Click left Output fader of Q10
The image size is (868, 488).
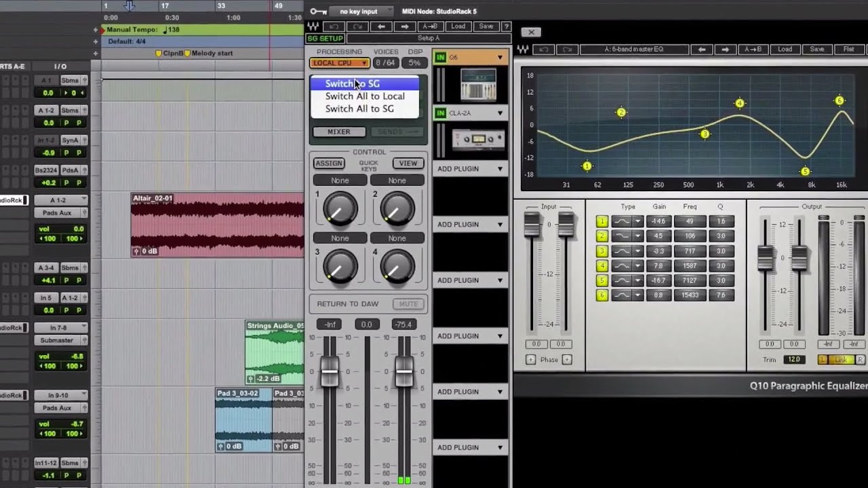point(766,259)
